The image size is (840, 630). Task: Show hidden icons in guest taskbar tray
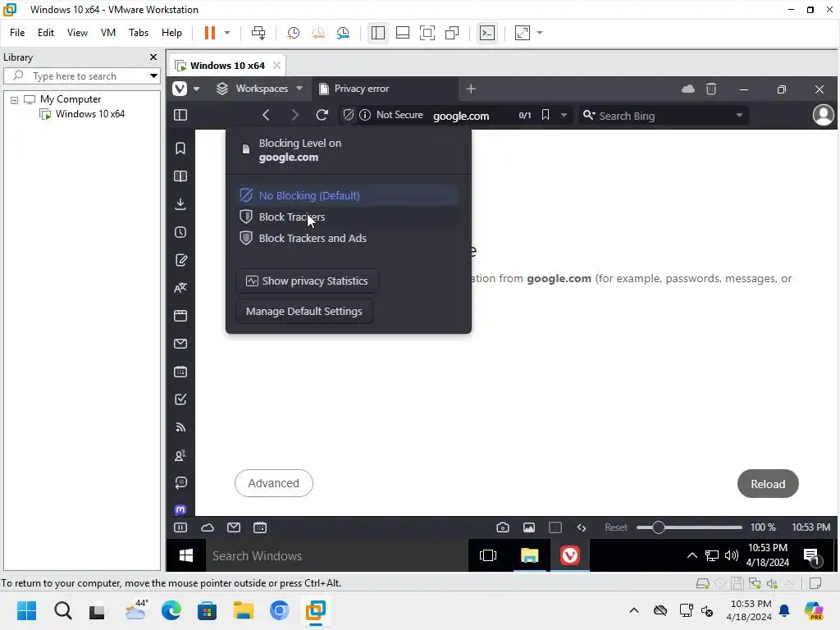692,555
